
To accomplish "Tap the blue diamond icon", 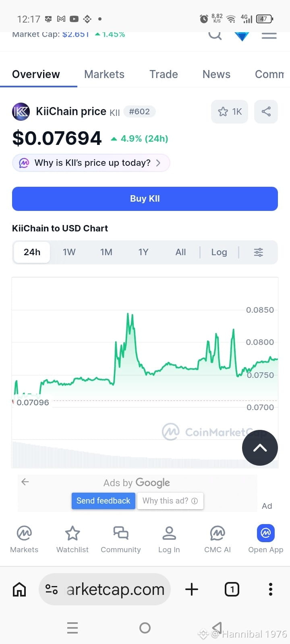I will [242, 36].
